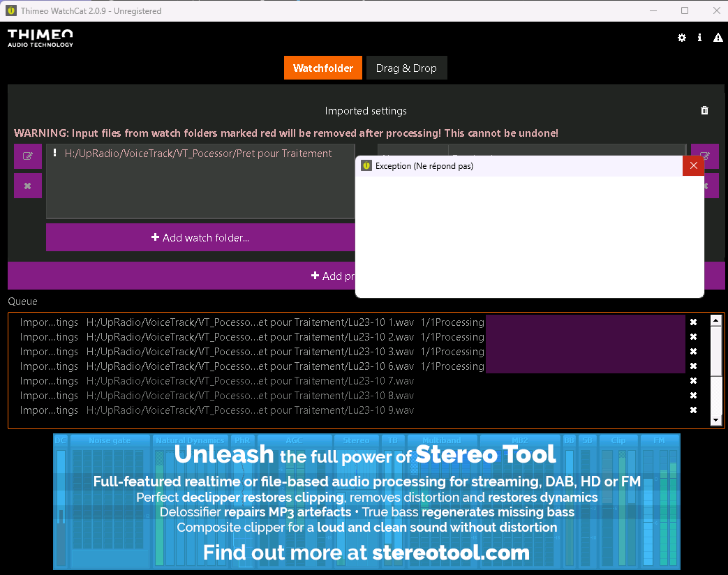Click the Thimeo Audio Technology logo
728x575 pixels.
point(40,38)
